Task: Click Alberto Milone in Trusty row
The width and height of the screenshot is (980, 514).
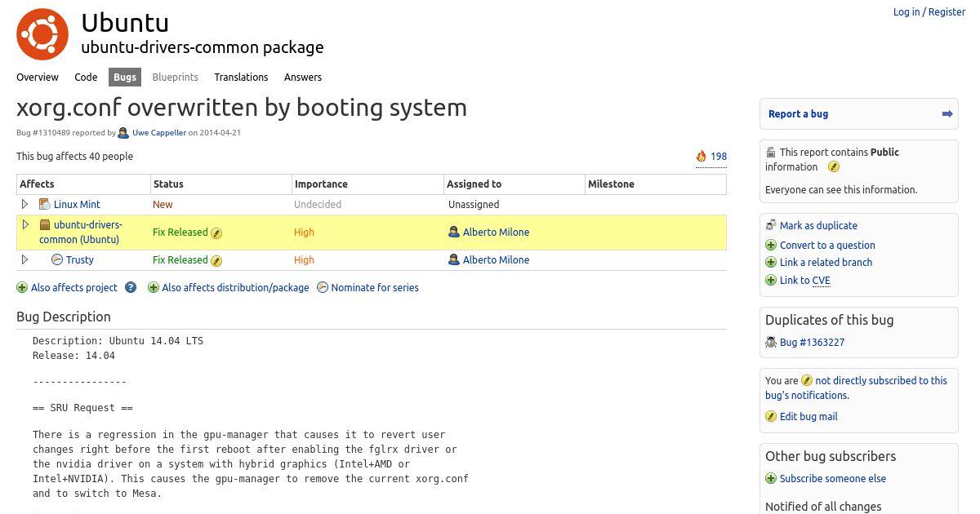Action: pyautogui.click(x=496, y=259)
